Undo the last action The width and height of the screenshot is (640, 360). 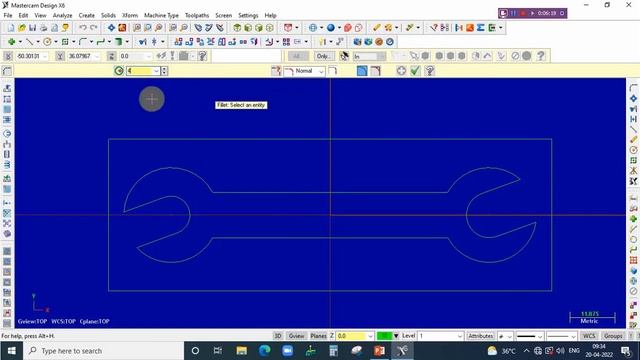click(x=83, y=28)
